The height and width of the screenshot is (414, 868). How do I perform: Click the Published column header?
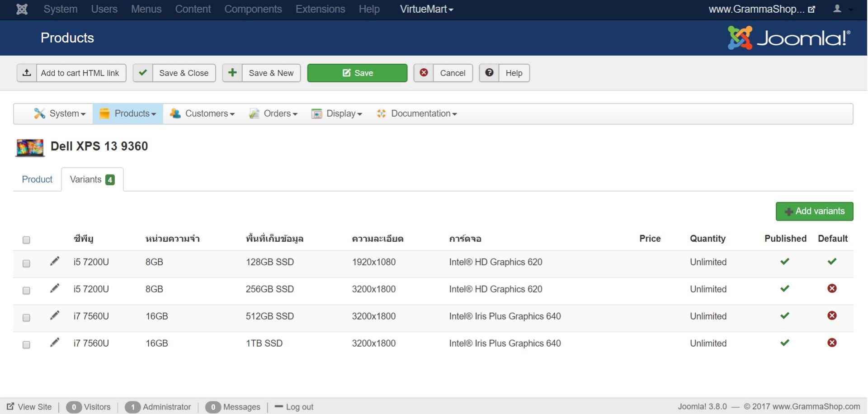(x=785, y=239)
